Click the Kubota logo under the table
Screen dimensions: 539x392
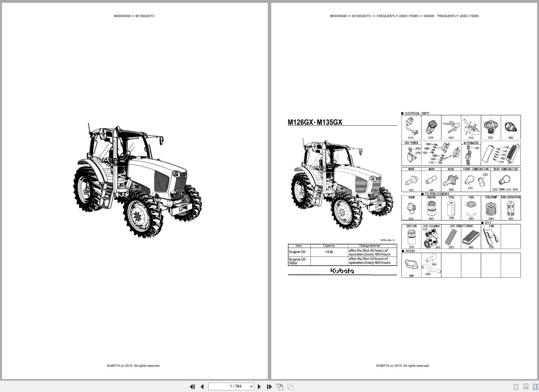(342, 271)
